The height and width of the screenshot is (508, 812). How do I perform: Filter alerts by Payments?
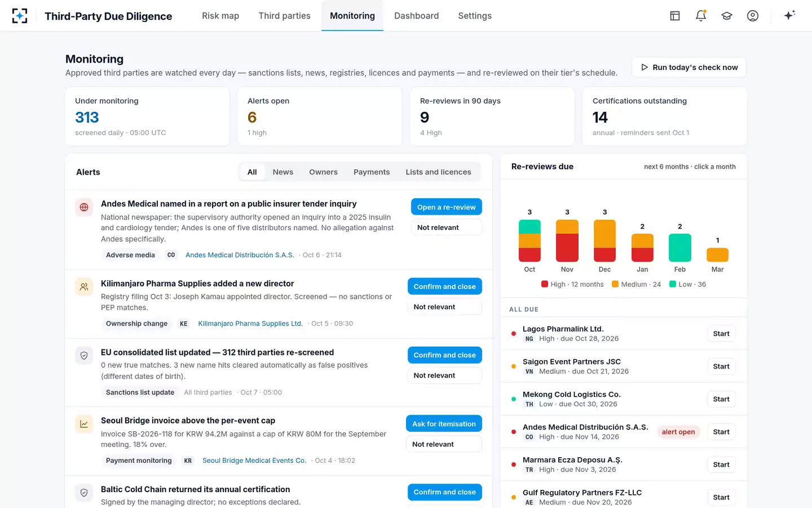tap(372, 172)
